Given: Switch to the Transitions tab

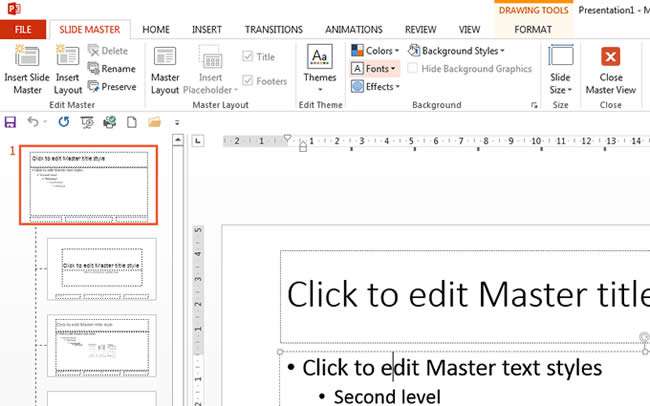Looking at the screenshot, I should coord(273,30).
